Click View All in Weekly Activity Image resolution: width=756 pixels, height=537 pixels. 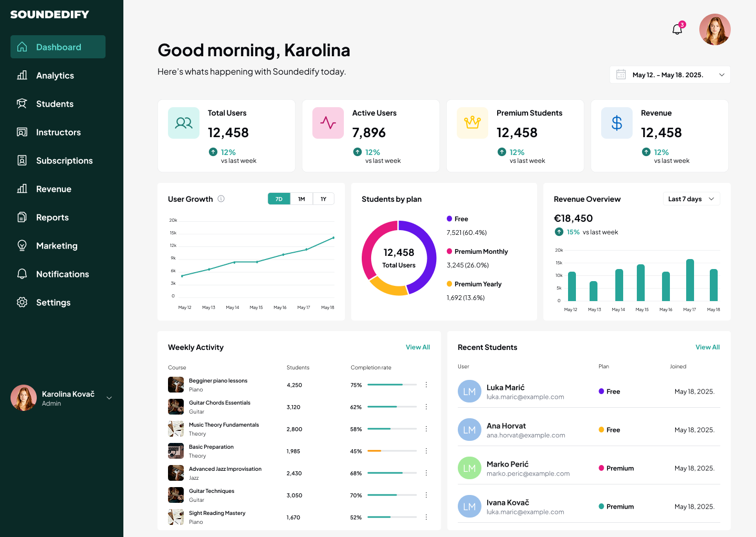pyautogui.click(x=418, y=347)
